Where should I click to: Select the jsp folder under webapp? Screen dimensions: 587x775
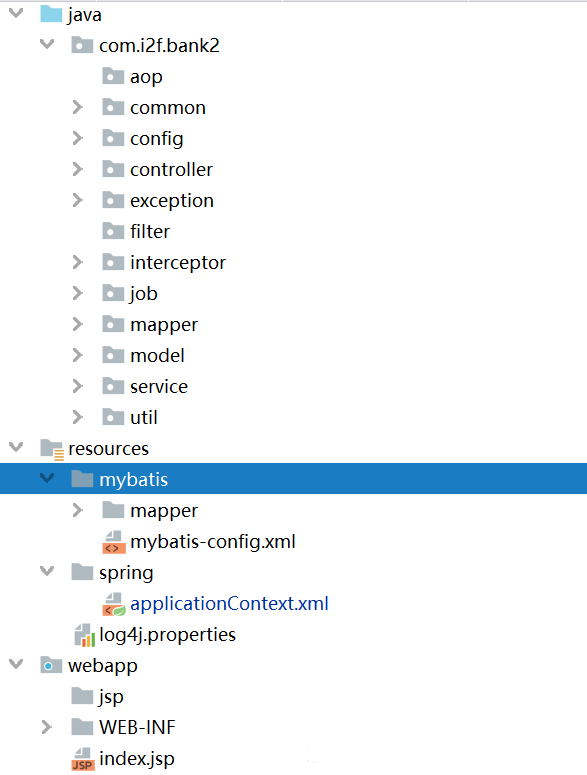[111, 697]
